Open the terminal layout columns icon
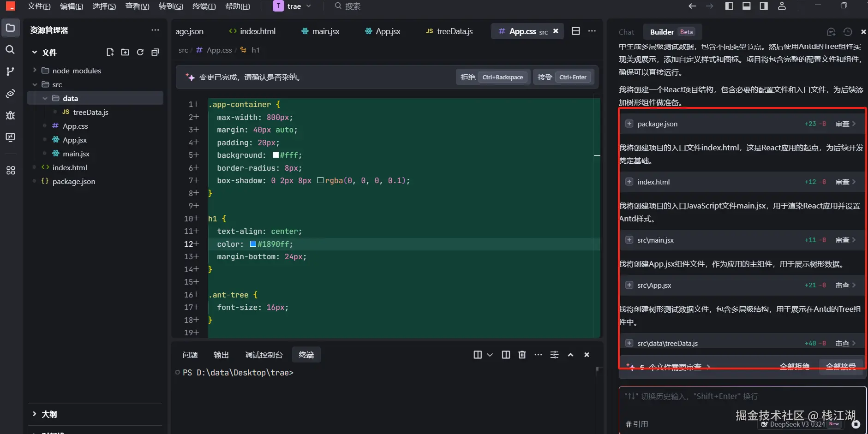 (x=478, y=355)
